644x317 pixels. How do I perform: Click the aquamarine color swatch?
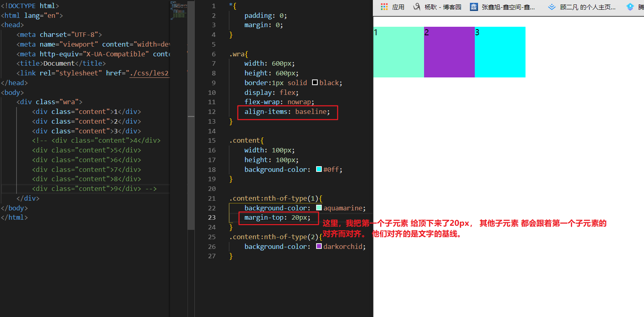coord(319,208)
